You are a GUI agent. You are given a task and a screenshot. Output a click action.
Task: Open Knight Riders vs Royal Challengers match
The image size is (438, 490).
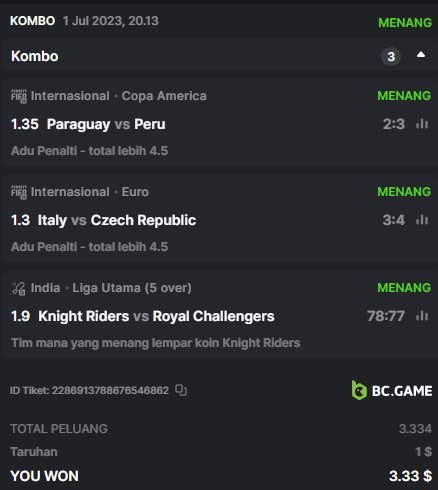point(156,316)
